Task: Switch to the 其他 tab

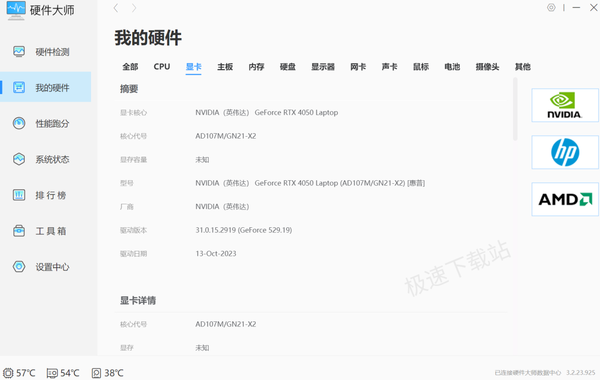Action: click(523, 67)
